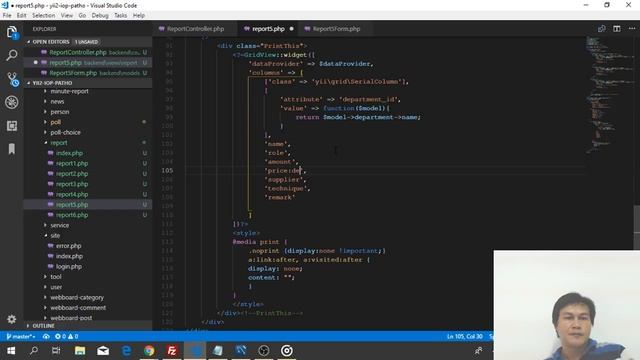Open Mail app from taskbar

[103, 351]
